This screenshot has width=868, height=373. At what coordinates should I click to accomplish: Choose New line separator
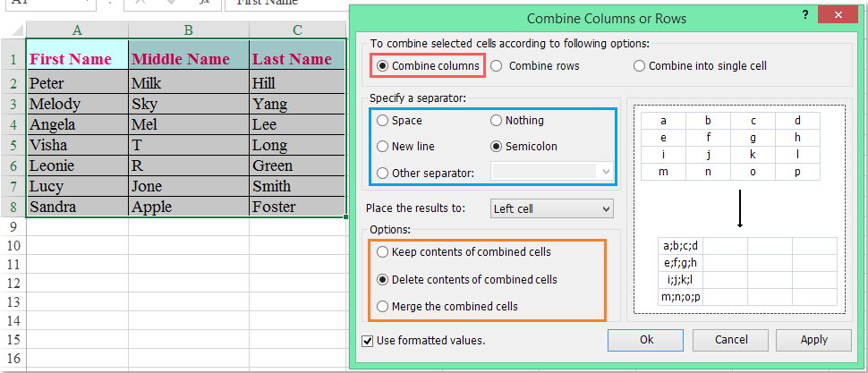[384, 146]
